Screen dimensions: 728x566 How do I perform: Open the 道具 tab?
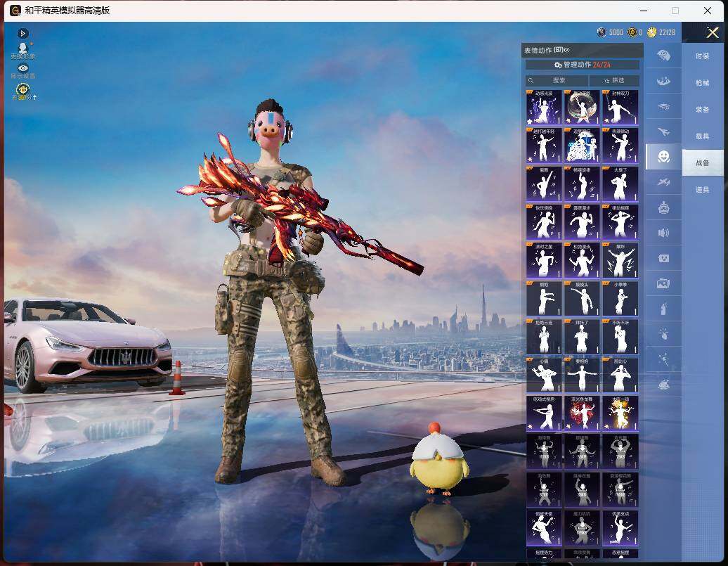coord(703,190)
